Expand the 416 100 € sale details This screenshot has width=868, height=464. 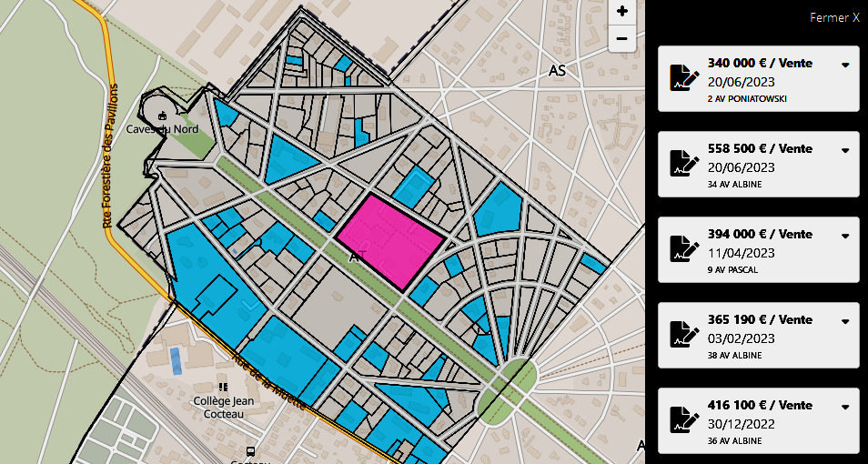(x=845, y=407)
